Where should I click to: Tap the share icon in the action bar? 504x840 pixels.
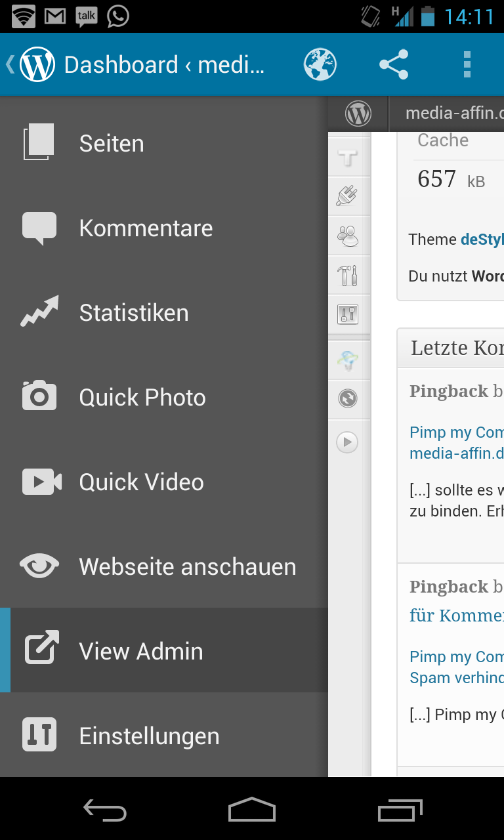[x=394, y=64]
